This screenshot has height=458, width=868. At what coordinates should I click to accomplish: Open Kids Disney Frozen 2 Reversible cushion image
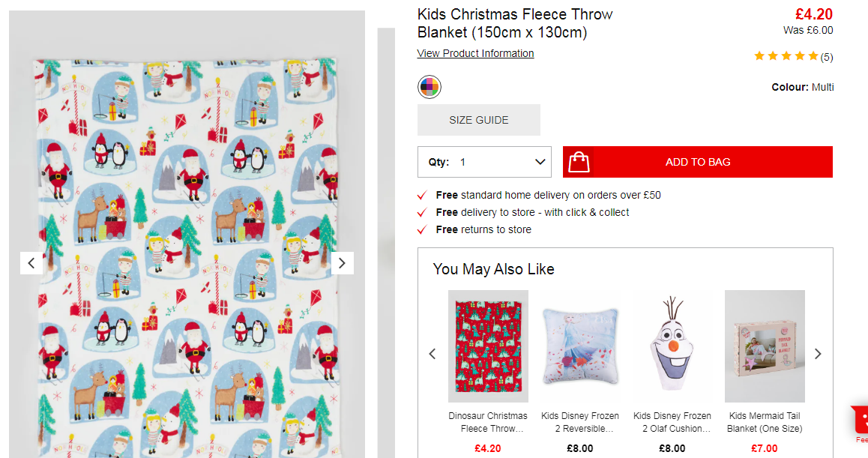tap(580, 346)
